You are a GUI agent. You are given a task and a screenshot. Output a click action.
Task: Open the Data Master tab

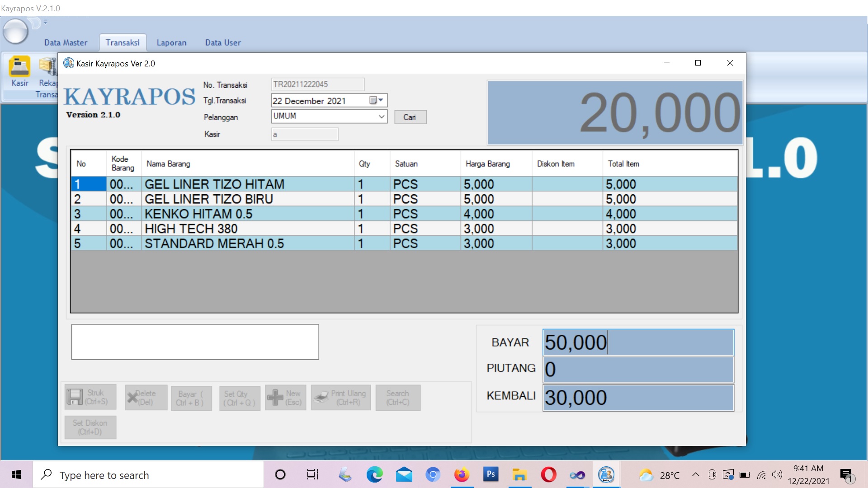[66, 42]
